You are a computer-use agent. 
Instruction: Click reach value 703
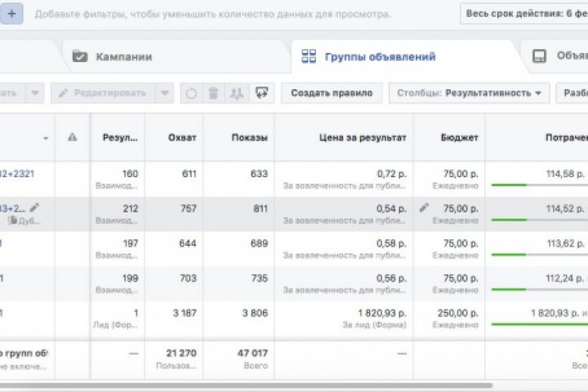coord(189,278)
